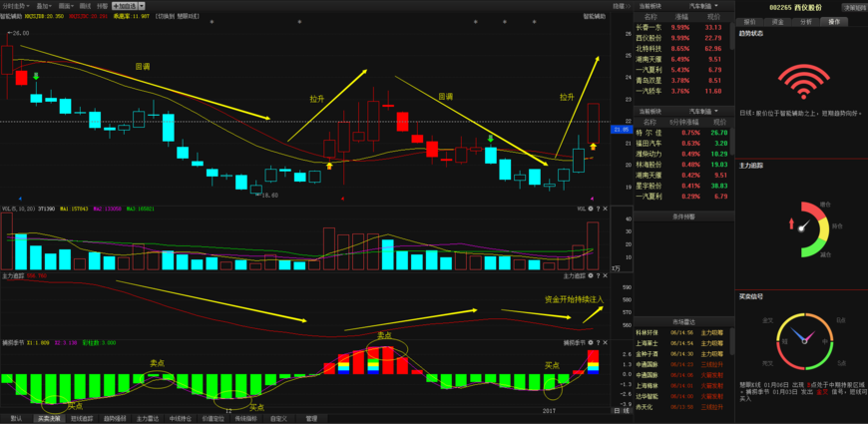868x424 pixels.
Task: Close the 捕捞季节 indicator panel
Action: coord(605,342)
